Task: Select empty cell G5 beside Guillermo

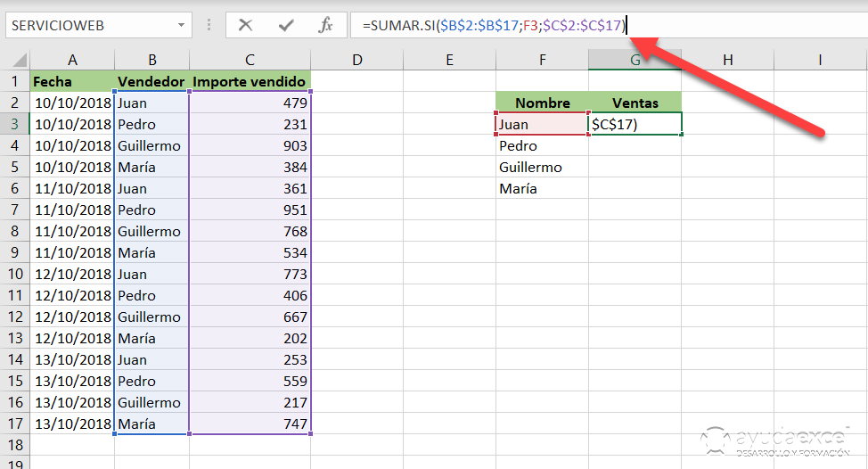Action: 635,168
